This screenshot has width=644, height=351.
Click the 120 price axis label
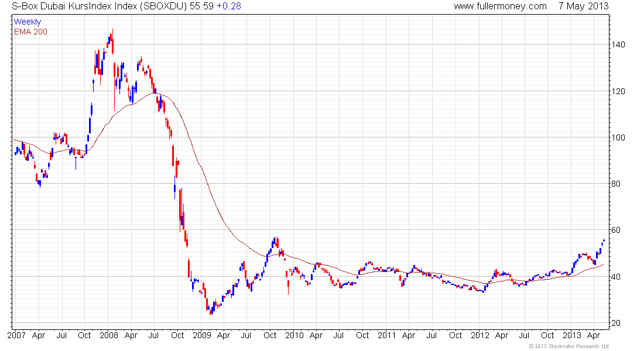pos(618,91)
